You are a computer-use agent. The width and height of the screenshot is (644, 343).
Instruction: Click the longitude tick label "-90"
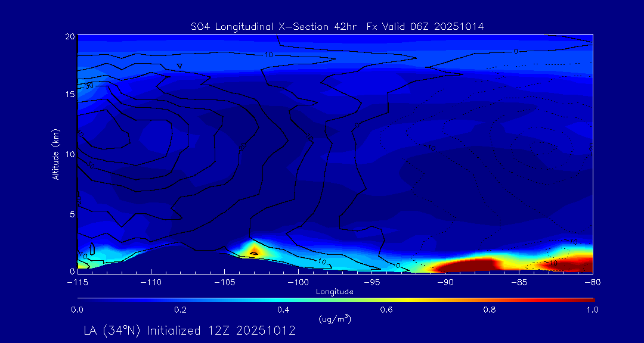coord(445,283)
